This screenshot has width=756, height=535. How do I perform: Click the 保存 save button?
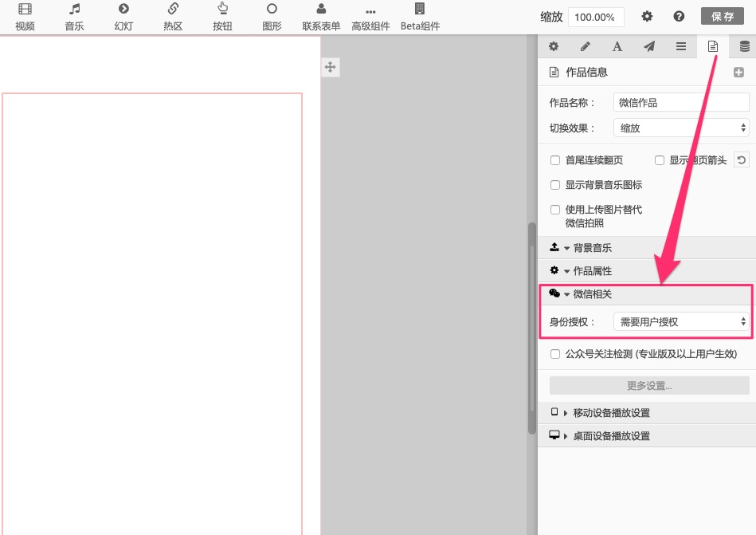click(722, 17)
